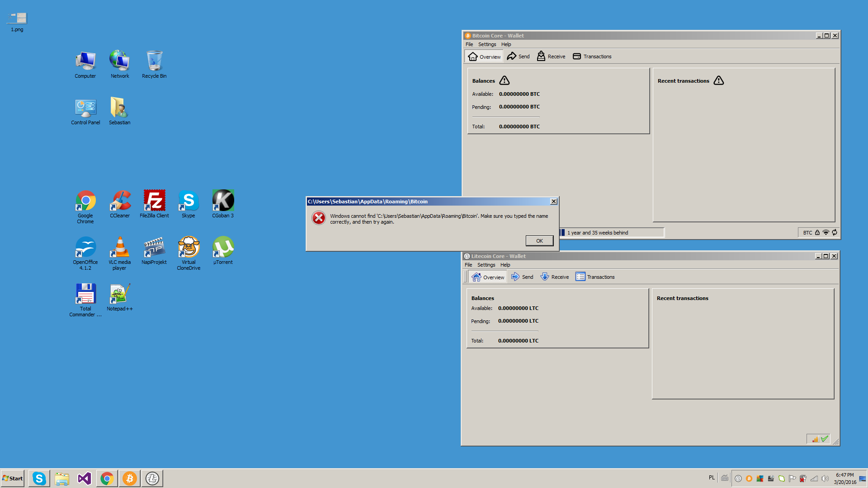Select 1.png file on desktop
This screenshot has width=868, height=488.
pyautogui.click(x=17, y=22)
